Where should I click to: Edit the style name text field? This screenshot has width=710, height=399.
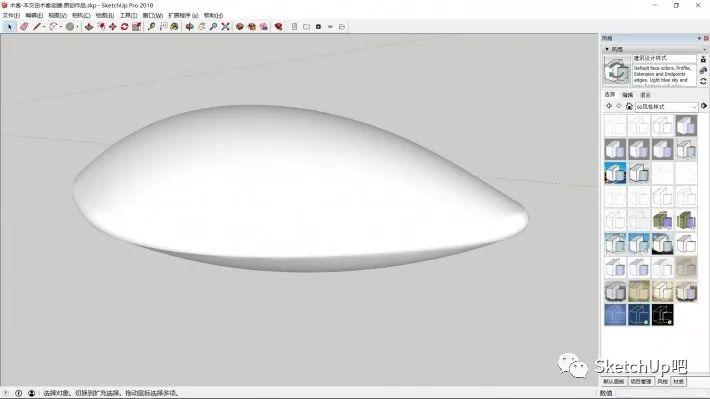click(x=664, y=58)
